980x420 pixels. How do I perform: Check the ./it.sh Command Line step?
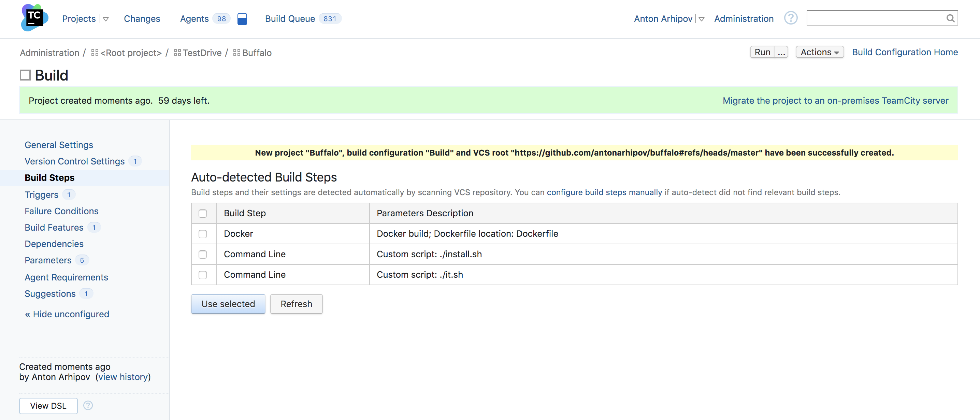pyautogui.click(x=203, y=275)
